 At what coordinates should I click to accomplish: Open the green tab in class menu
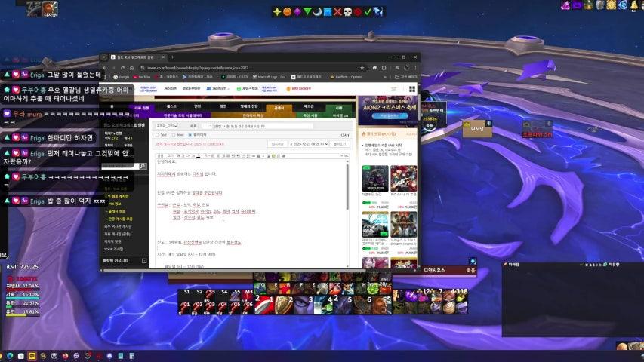pyautogui.click(x=339, y=108)
